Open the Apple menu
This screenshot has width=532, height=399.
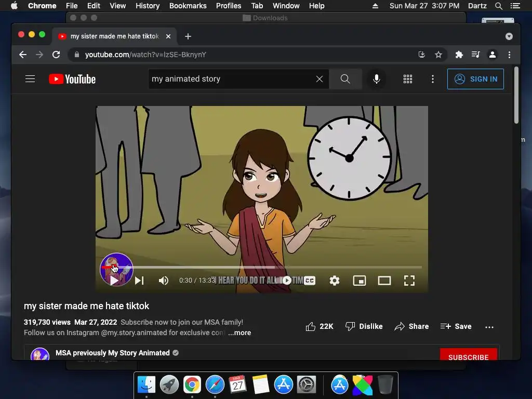pos(14,6)
